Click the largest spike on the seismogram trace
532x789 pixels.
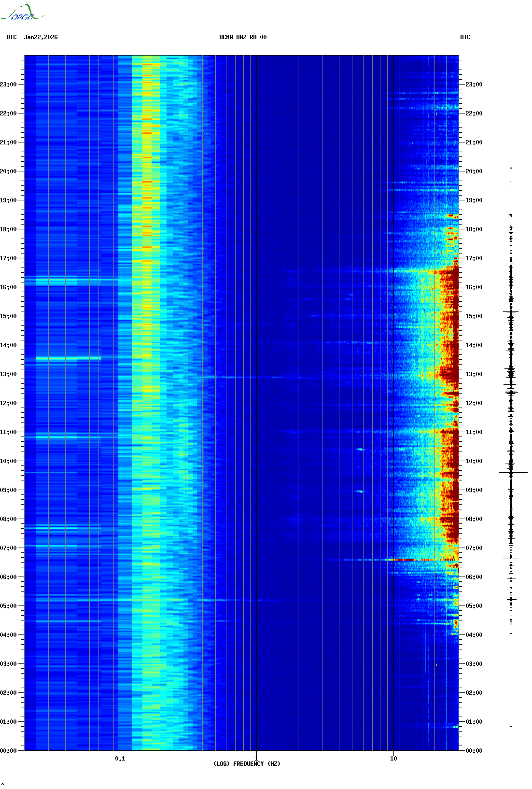(x=513, y=472)
